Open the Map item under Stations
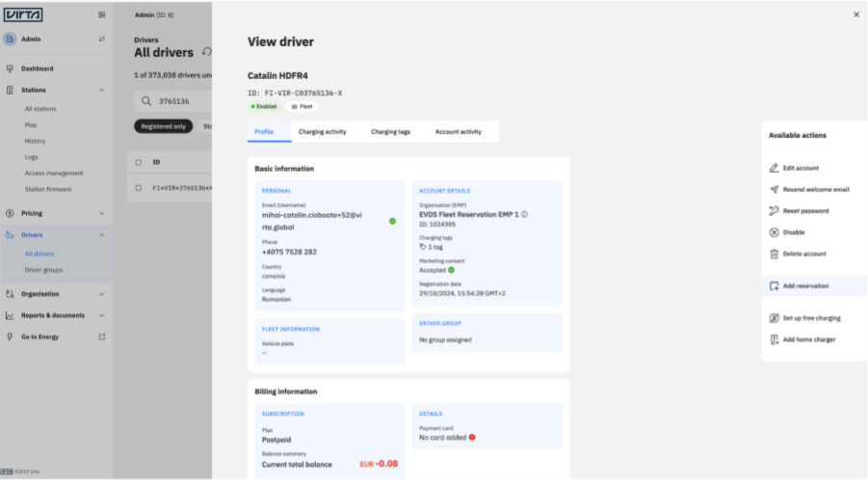Screen dimensions: 868x480 31,125
